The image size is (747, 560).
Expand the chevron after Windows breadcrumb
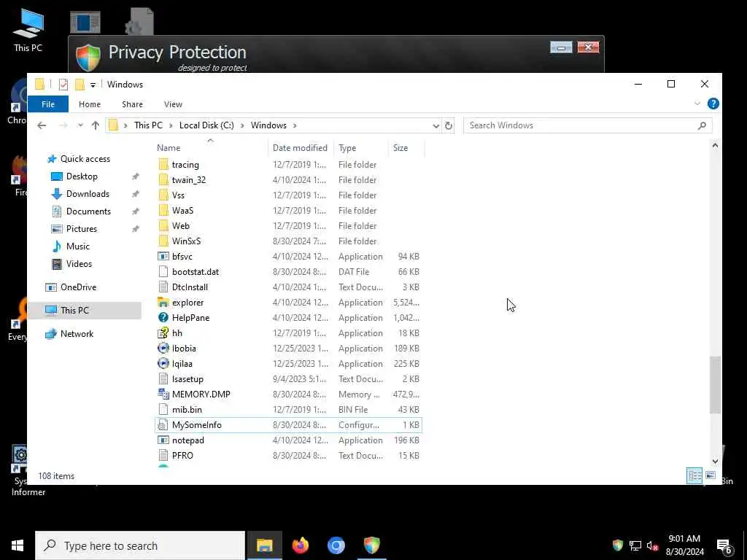pos(295,125)
